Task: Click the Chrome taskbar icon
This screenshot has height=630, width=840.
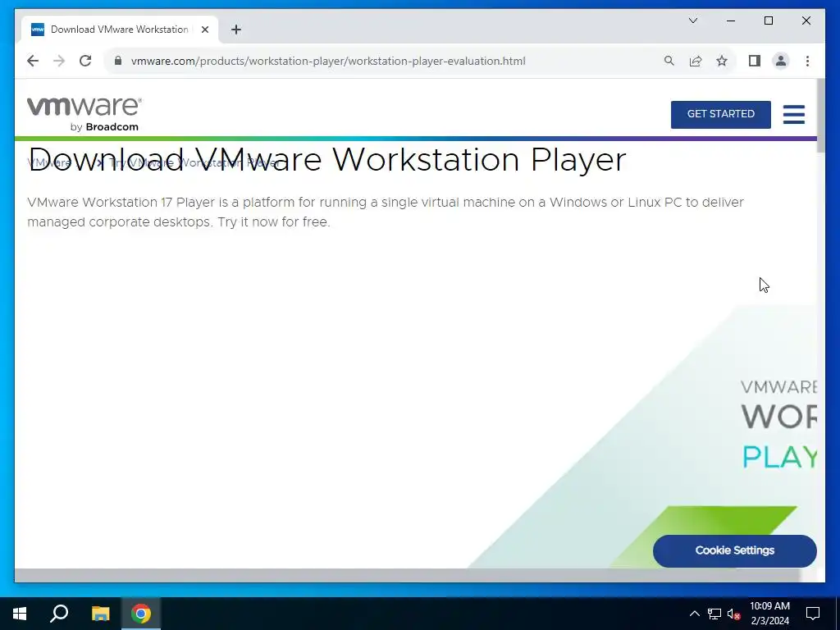Action: coord(141,614)
